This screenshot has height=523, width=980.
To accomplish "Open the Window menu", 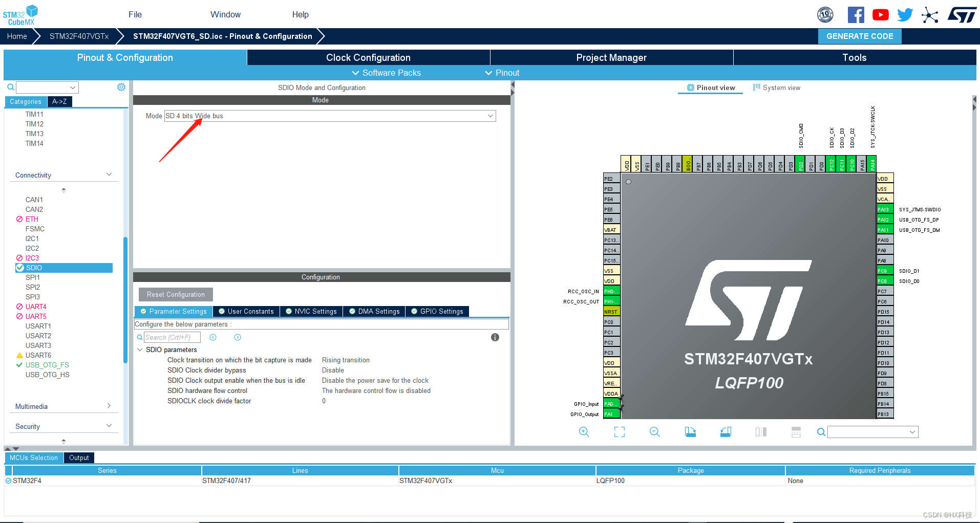I will [225, 14].
